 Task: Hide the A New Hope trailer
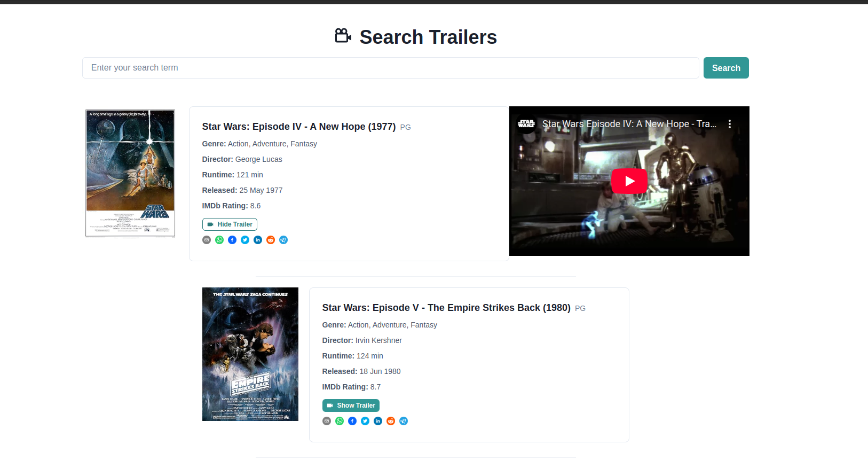click(230, 224)
